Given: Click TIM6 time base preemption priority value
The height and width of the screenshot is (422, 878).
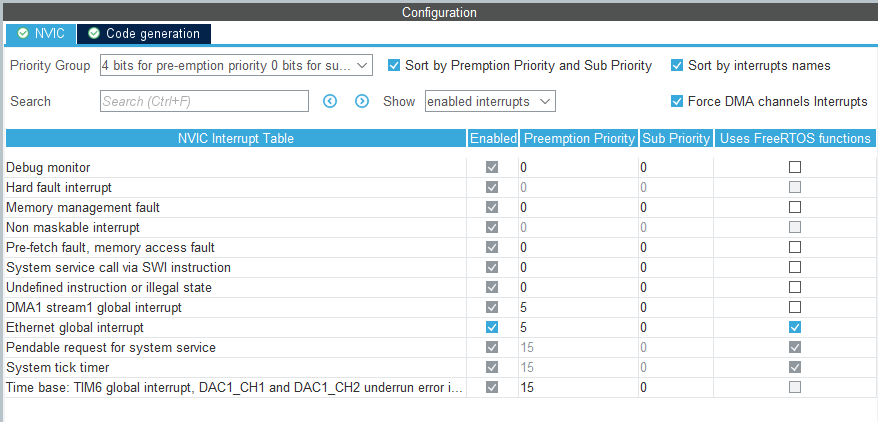Looking at the screenshot, I should click(577, 387).
